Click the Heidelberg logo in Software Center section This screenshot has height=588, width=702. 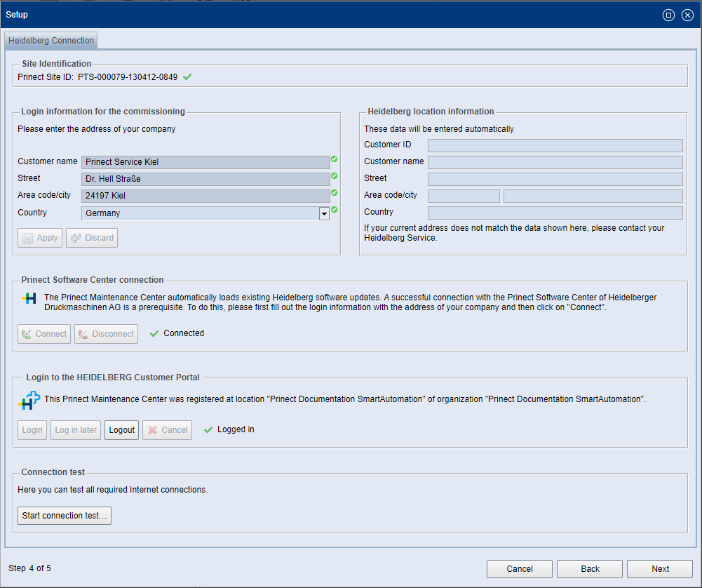tap(28, 298)
